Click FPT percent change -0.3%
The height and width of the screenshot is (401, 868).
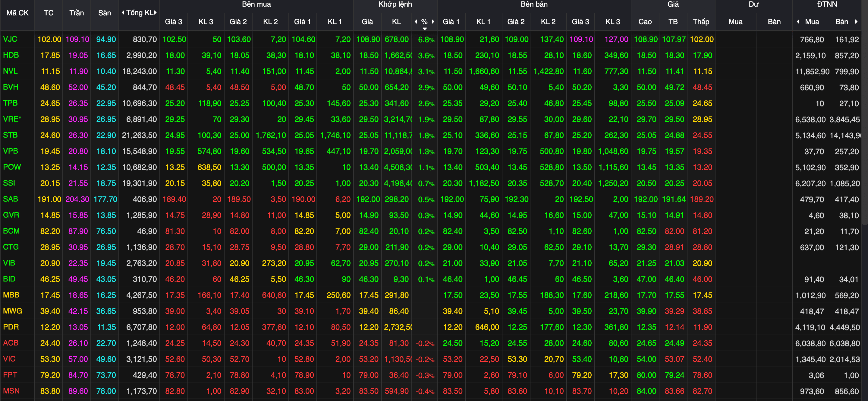pyautogui.click(x=425, y=375)
